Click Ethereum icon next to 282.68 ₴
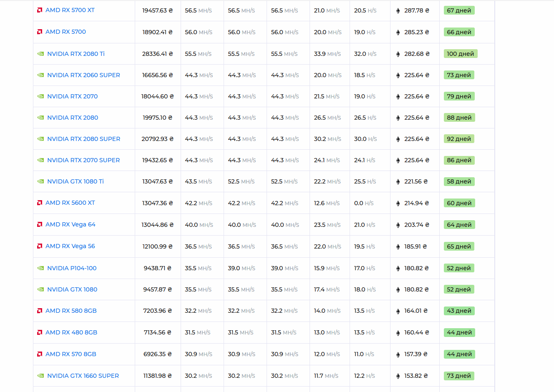 coord(398,54)
